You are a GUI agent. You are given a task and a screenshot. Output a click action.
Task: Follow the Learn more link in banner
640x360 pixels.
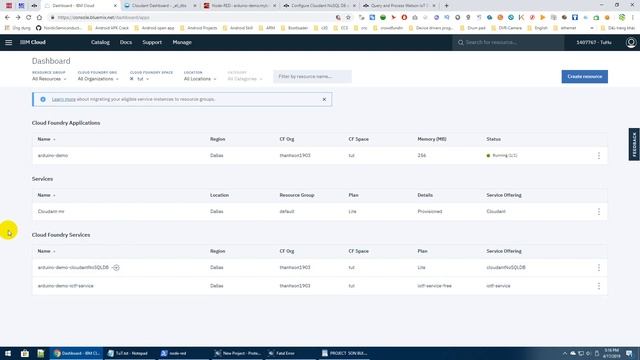pos(64,99)
